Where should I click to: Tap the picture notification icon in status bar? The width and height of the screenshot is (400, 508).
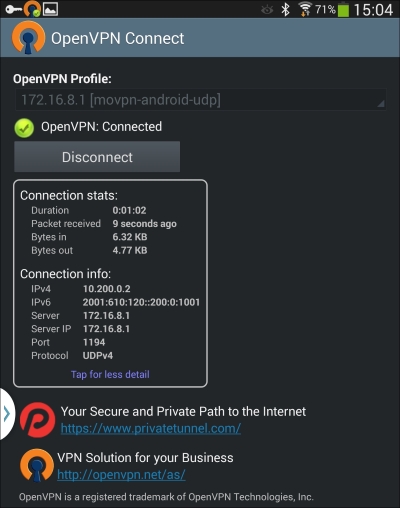[50, 9]
